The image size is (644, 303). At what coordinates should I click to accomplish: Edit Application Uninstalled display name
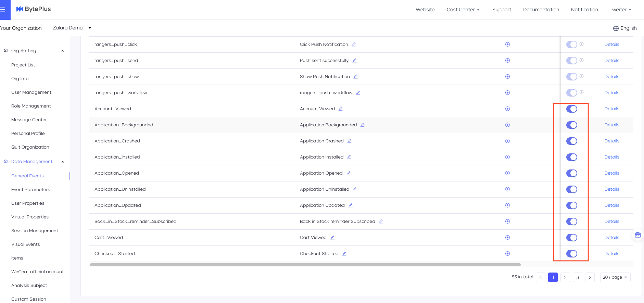pos(355,189)
